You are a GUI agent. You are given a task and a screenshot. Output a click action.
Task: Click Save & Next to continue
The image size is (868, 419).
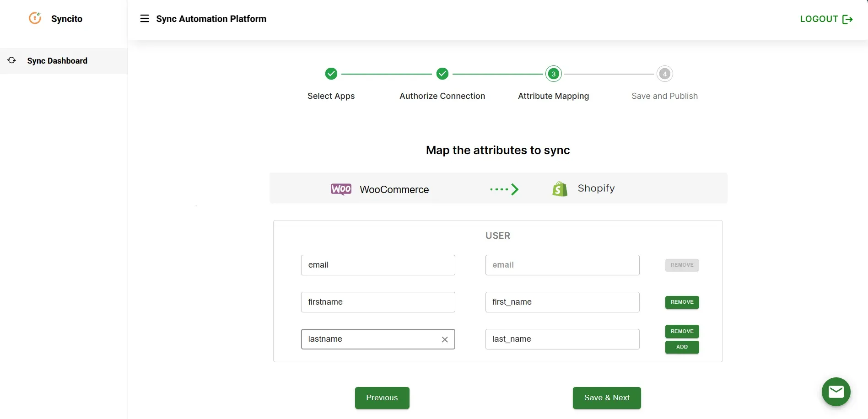606,398
